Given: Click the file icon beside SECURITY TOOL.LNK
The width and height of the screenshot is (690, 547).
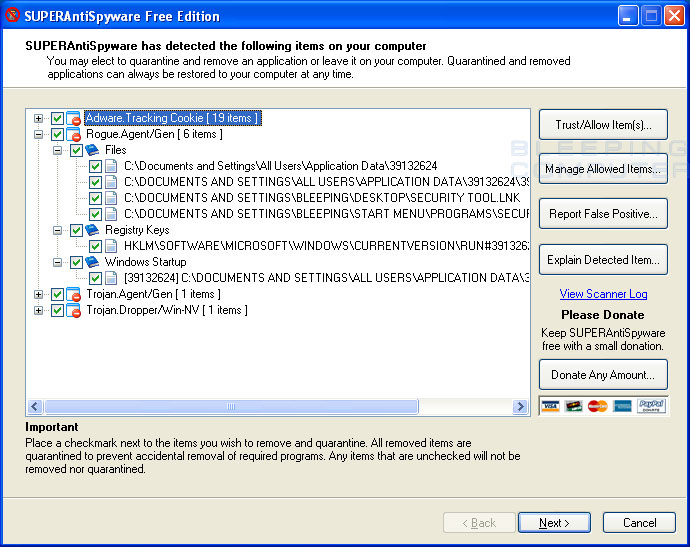Looking at the screenshot, I should 111,198.
